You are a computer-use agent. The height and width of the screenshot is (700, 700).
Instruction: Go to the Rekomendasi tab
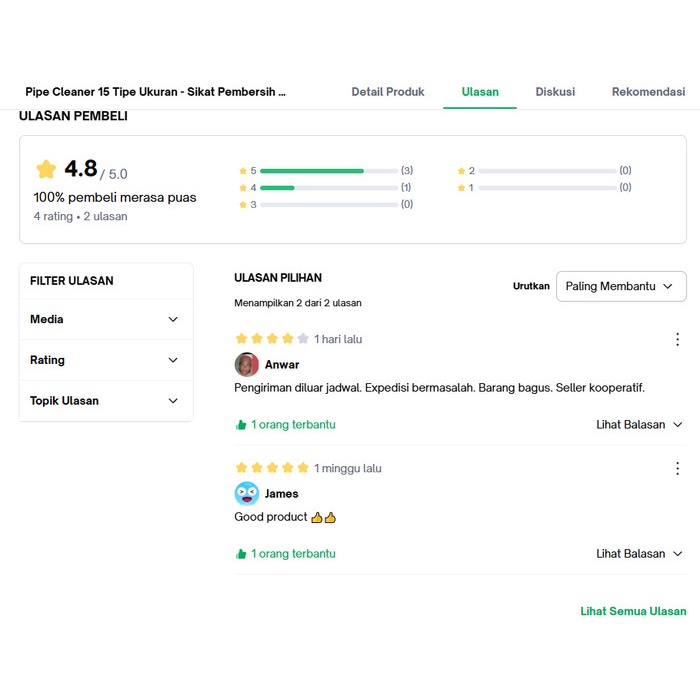click(x=648, y=92)
